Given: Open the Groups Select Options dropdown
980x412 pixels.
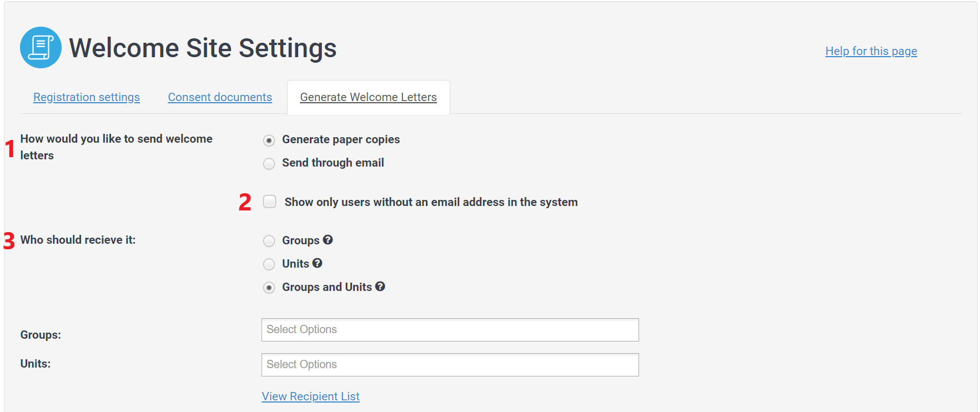Looking at the screenshot, I should click(450, 330).
